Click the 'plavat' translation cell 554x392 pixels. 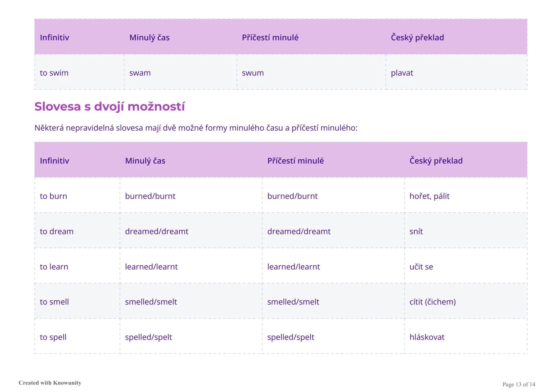tap(402, 73)
